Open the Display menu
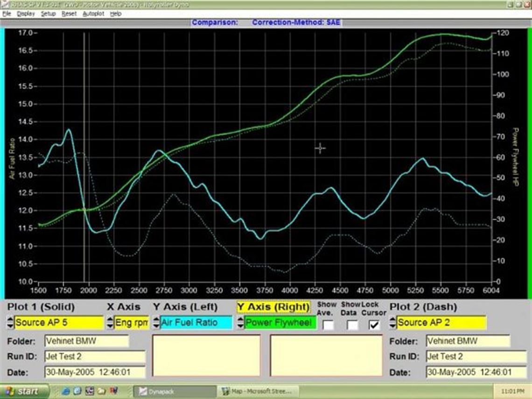This screenshot has width=532, height=399. [x=26, y=14]
